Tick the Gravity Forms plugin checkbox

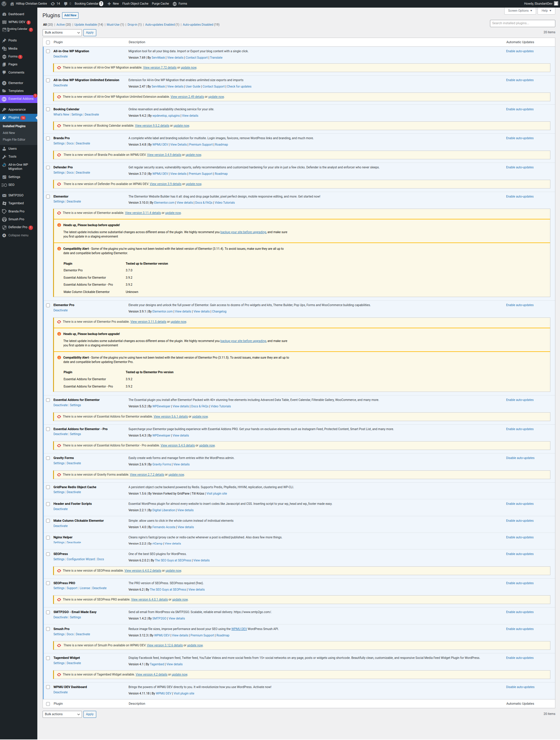click(x=48, y=458)
